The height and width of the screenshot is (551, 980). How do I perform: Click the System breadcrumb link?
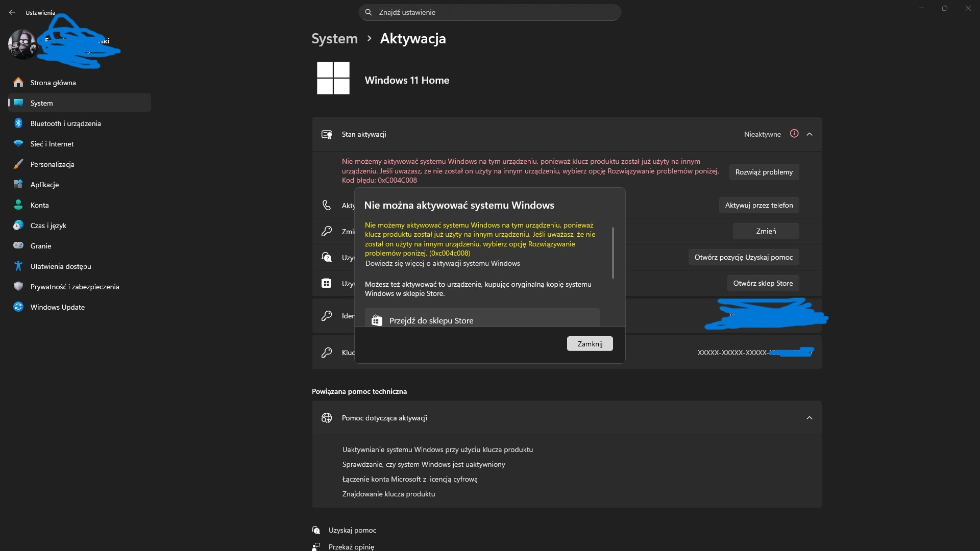(x=335, y=39)
